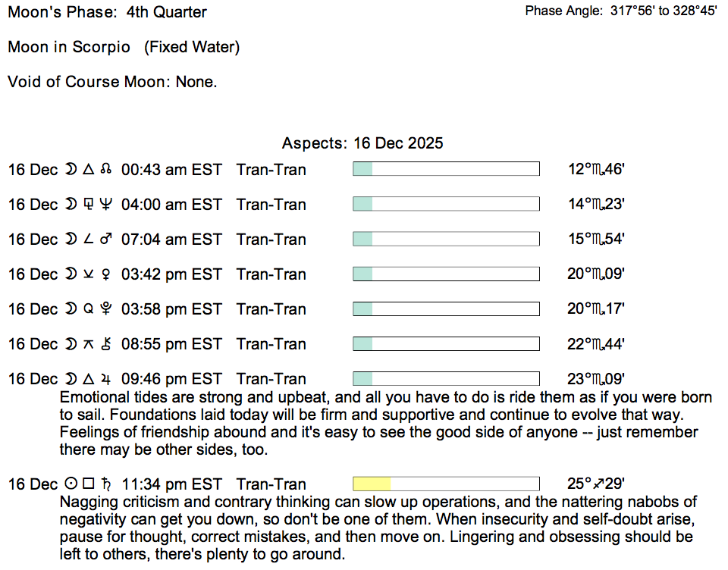Image resolution: width=728 pixels, height=570 pixels.
Task: Click the Neptune trident glyph
Action: pos(105,205)
